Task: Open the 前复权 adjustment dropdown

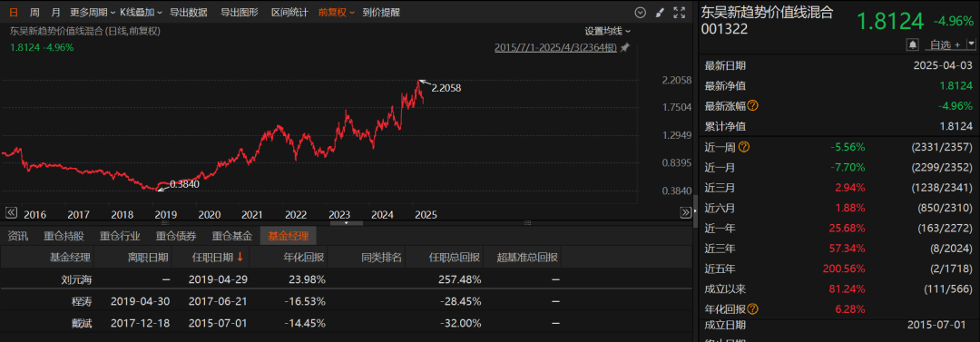Action: click(337, 12)
